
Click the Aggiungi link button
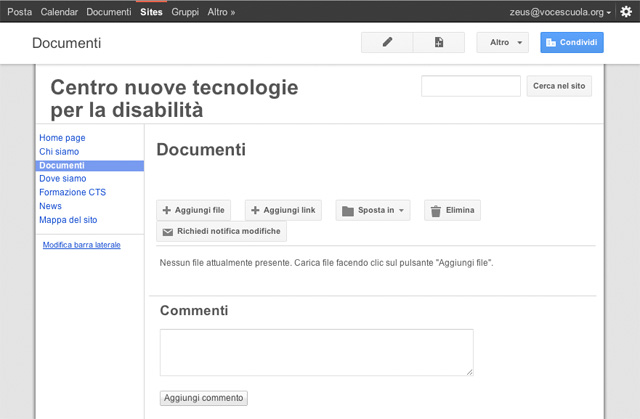click(x=283, y=210)
